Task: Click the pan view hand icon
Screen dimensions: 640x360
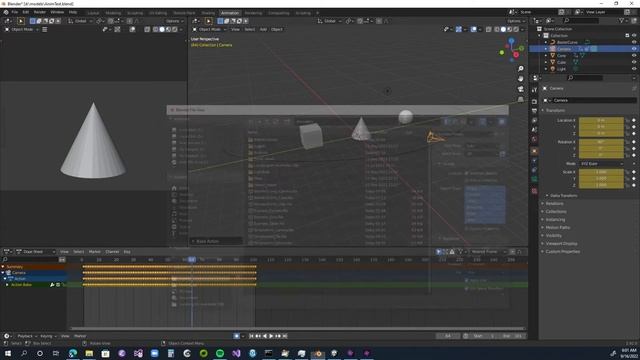Action: click(x=520, y=79)
